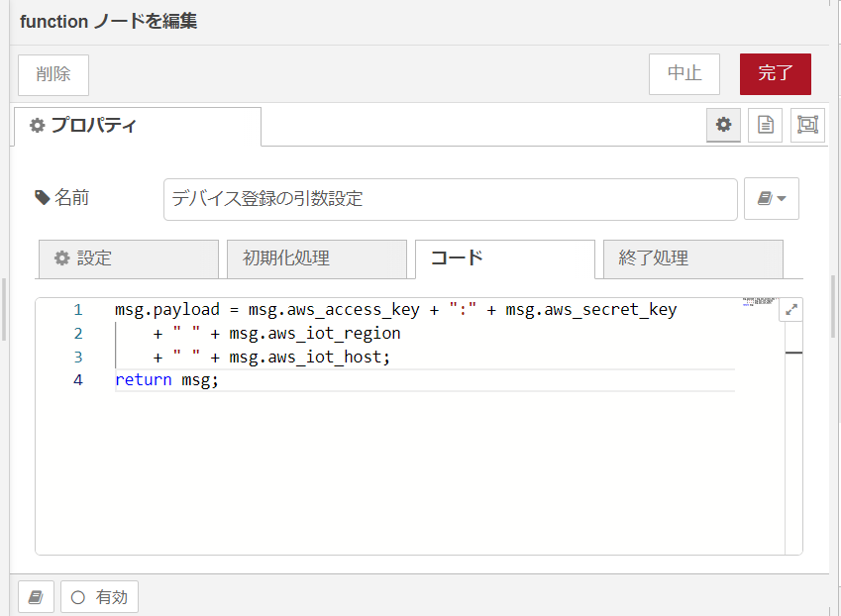
Task: Edit the 名前 name input field
Action: click(450, 199)
